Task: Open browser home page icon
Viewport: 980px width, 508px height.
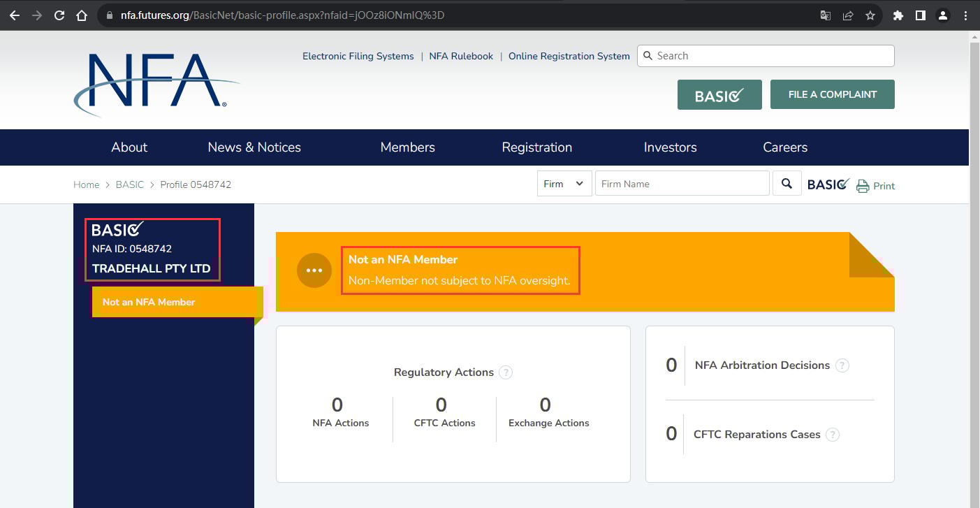Action: [82, 15]
